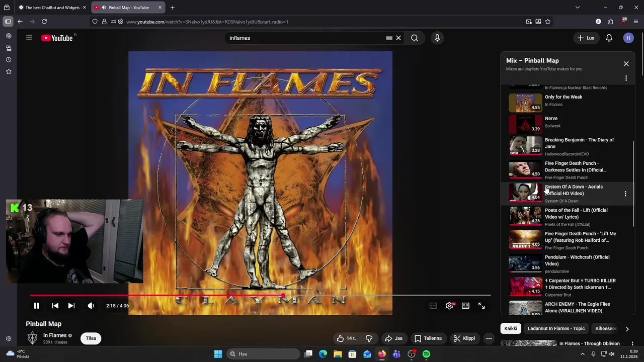The height and width of the screenshot is (362, 644).
Task: Open YouTube notifications bell
Action: click(x=609, y=38)
